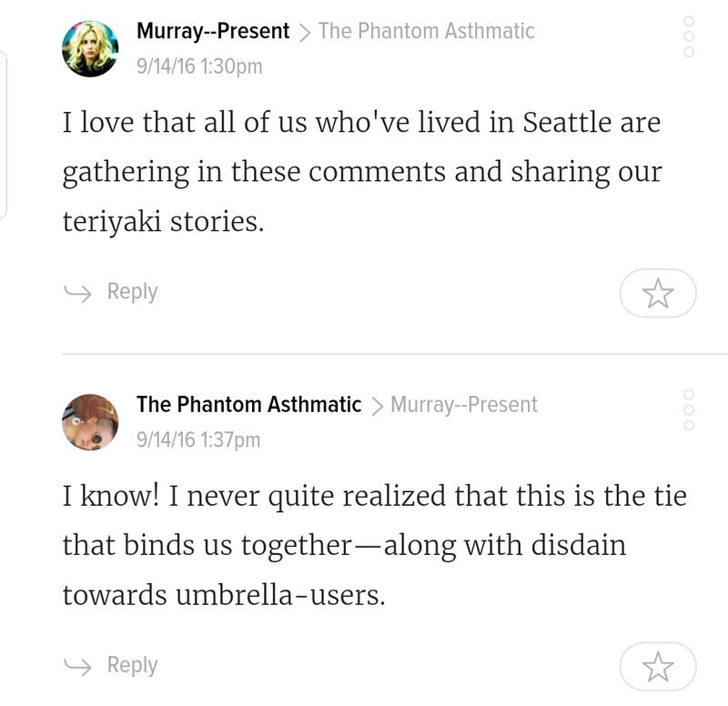Toggle the star on the umbrella-users comment
Viewport: 728px width, 706px height.
tap(658, 667)
